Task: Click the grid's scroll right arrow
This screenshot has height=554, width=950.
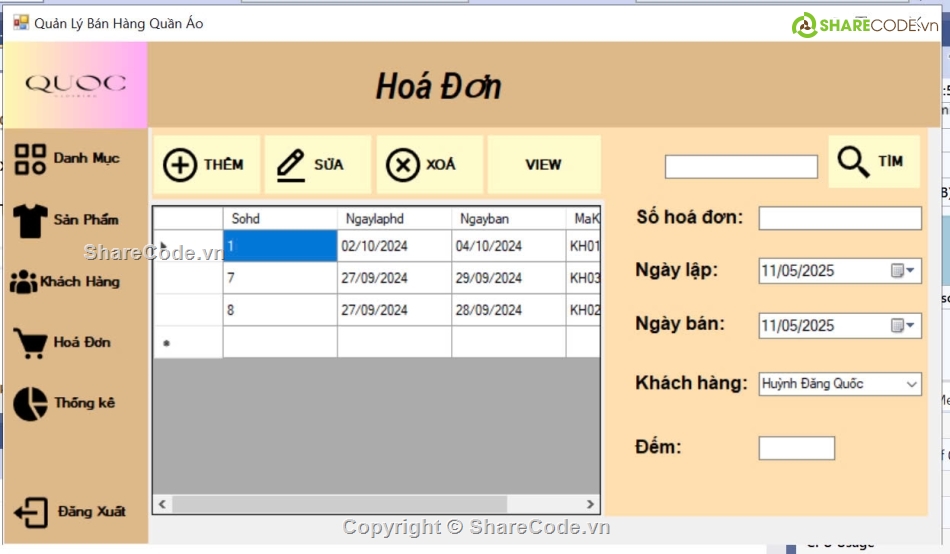Action: 590,504
